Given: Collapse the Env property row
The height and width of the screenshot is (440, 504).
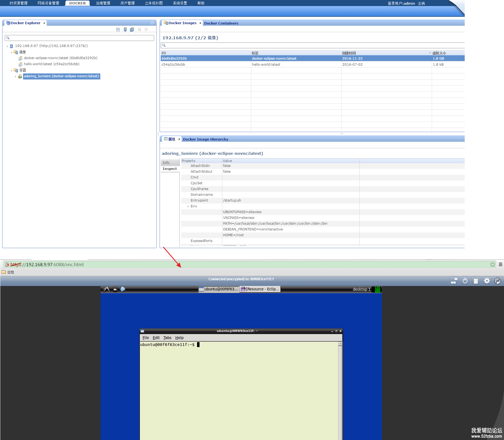Looking at the screenshot, I should 188,207.
